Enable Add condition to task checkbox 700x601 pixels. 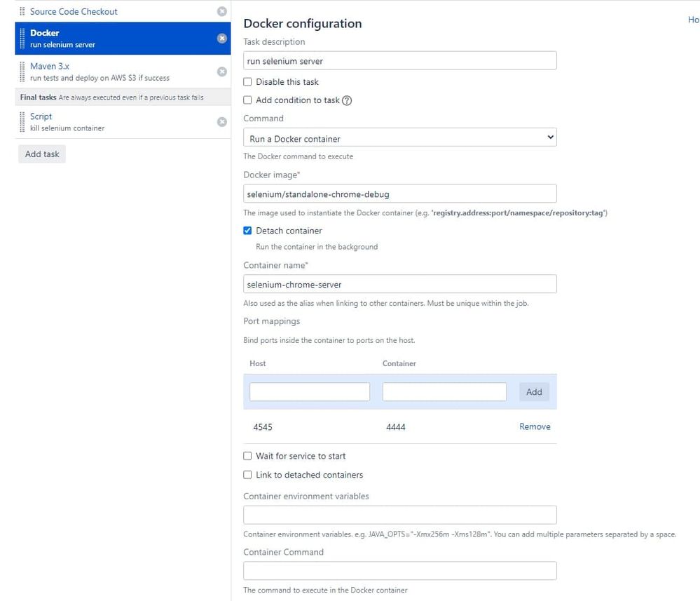point(247,100)
